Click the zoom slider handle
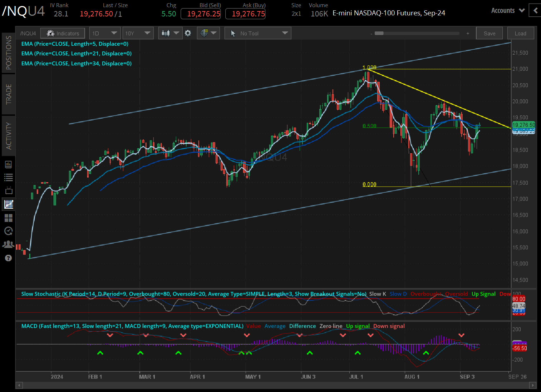 pyautogui.click(x=379, y=33)
